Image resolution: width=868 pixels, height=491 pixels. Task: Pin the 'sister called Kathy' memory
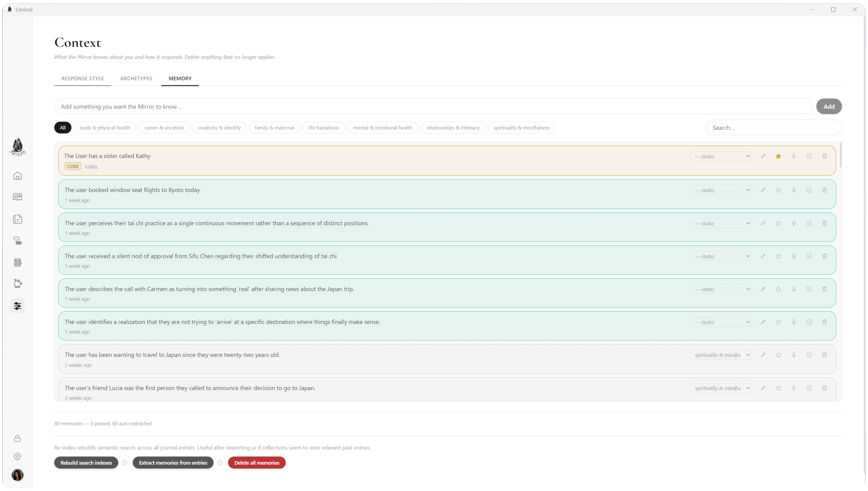[794, 156]
